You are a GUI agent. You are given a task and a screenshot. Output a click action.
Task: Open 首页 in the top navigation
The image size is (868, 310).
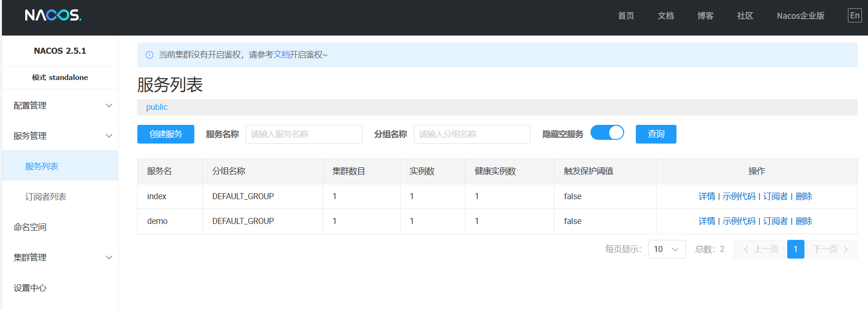tap(626, 16)
